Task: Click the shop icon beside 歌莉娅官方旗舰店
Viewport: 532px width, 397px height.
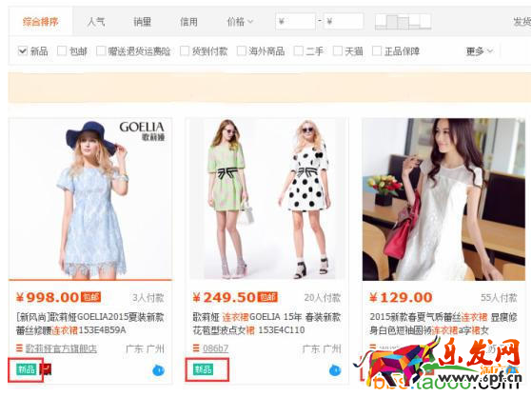Action: click(x=19, y=347)
